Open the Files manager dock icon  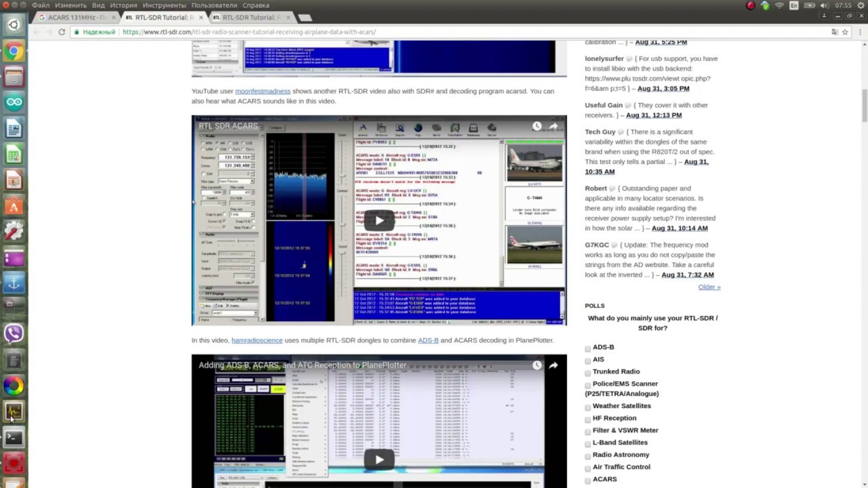click(x=14, y=77)
